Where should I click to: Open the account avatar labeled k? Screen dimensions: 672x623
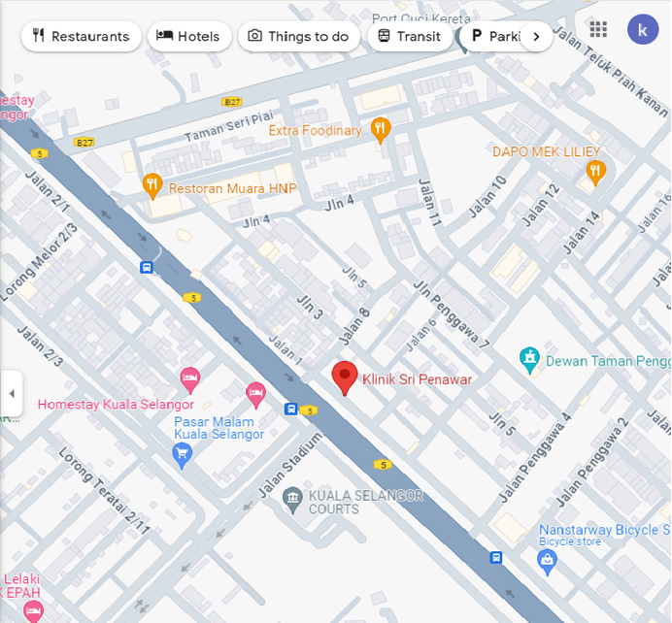(x=643, y=29)
